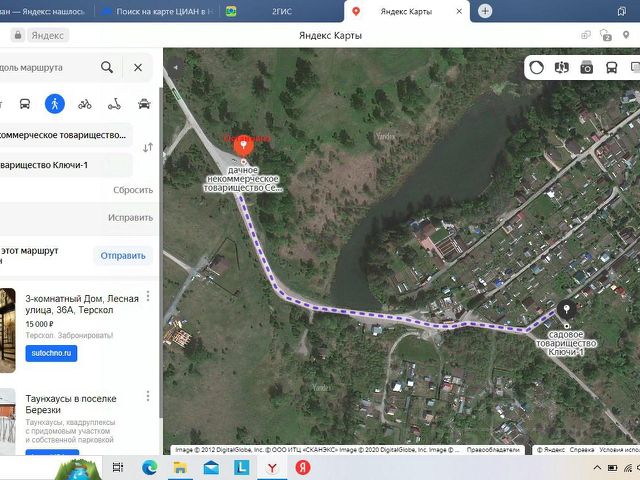Switch to the 2ГИС browser tab

point(282,11)
